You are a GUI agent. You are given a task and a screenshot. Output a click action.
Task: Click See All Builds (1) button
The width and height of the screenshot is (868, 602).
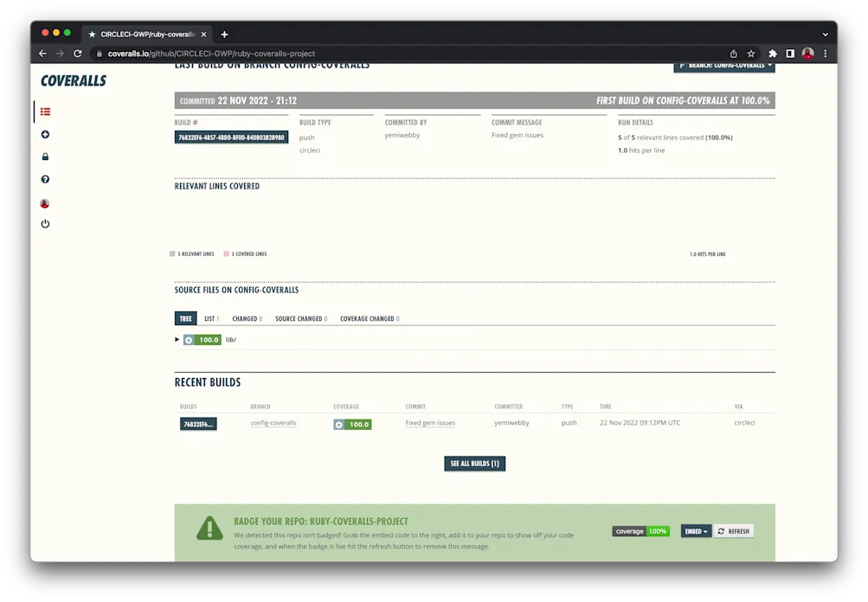474,464
